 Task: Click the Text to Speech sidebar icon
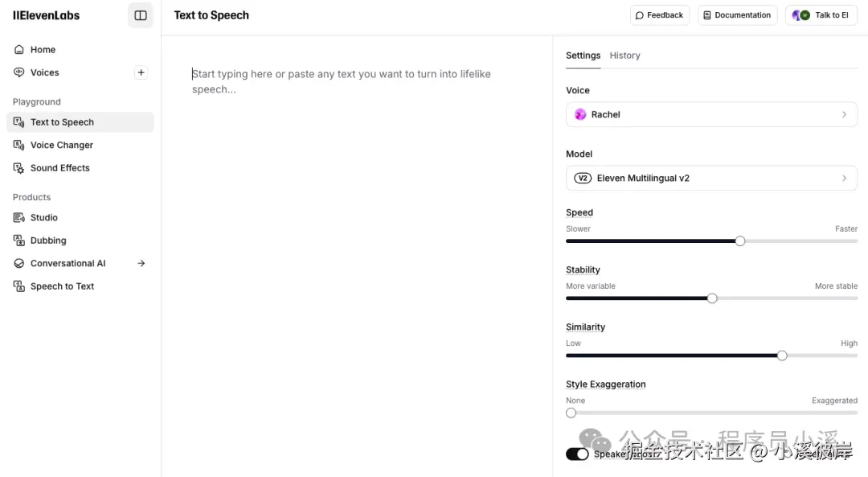19,122
